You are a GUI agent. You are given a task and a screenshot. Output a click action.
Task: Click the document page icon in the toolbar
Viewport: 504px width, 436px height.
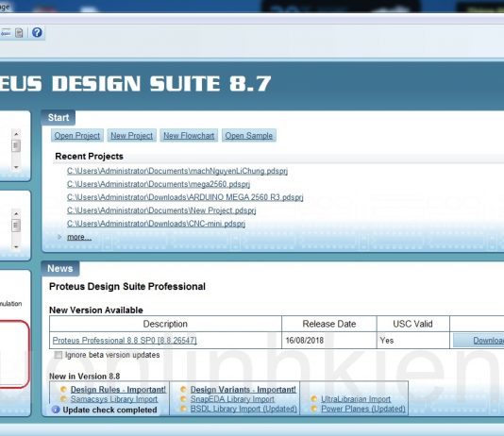click(19, 33)
